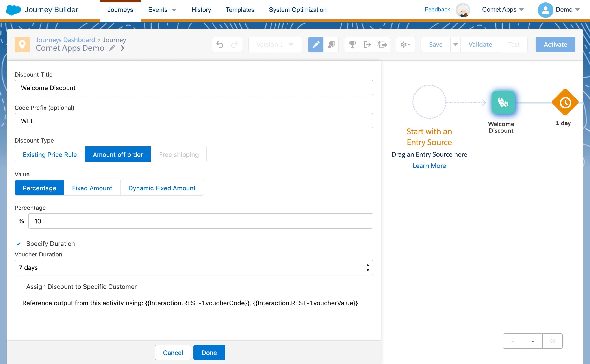Select the Welcome Discount activity node
Screen dimensions: 590x364
(x=503, y=102)
